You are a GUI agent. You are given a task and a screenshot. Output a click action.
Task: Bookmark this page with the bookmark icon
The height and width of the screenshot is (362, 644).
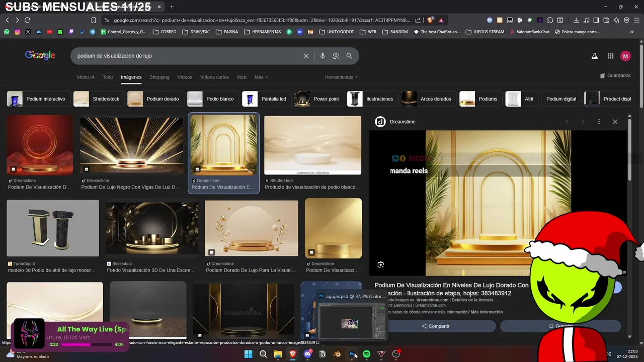(93, 20)
